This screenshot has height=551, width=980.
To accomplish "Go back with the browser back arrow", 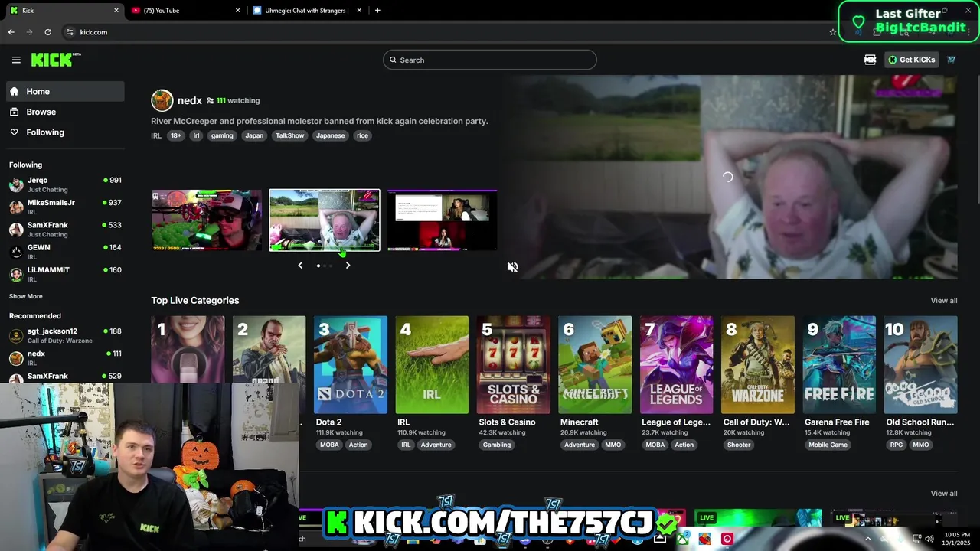I will [11, 32].
